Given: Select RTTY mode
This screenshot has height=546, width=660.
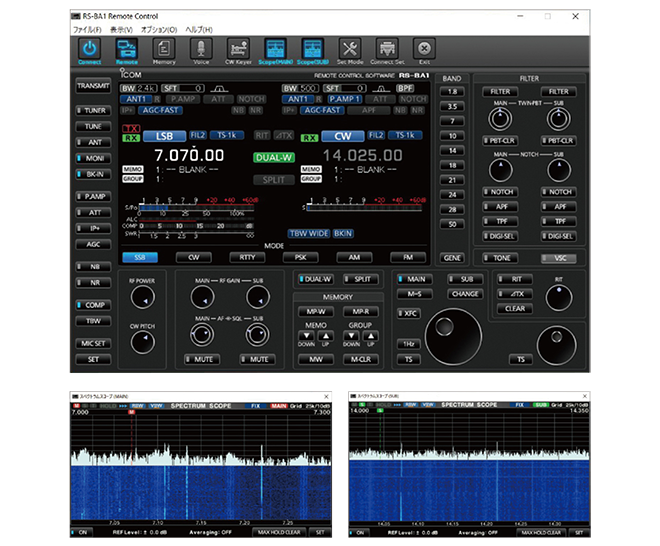Looking at the screenshot, I should tap(248, 257).
